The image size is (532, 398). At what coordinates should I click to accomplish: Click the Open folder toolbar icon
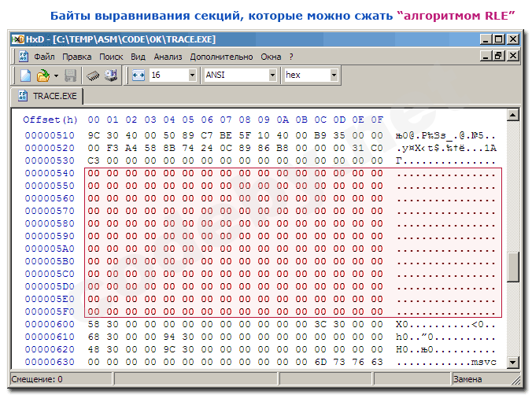[43, 76]
